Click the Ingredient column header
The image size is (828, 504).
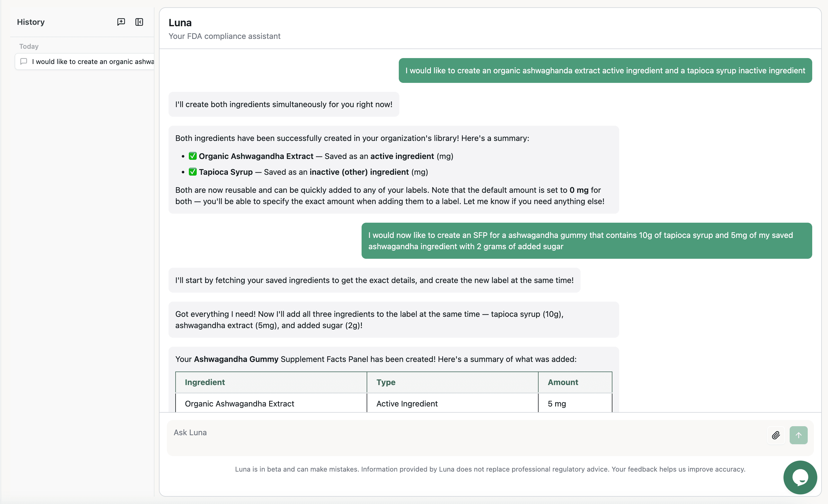tap(205, 382)
